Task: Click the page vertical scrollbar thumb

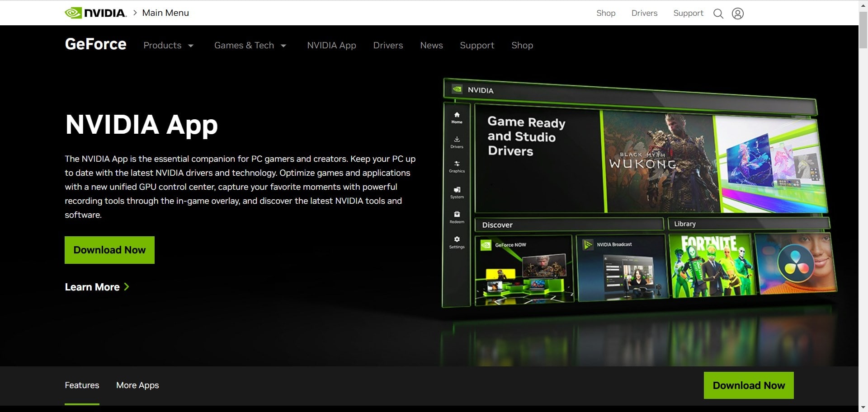Action: [x=863, y=30]
